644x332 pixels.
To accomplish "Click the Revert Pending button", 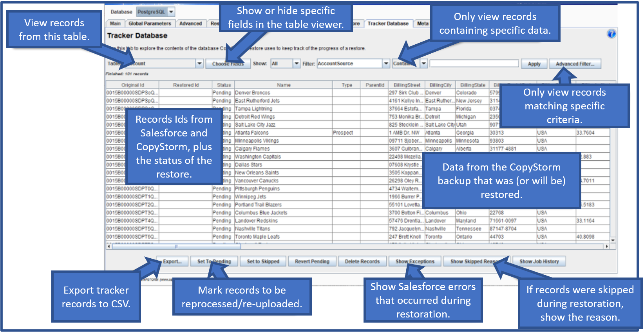I will tap(312, 261).
